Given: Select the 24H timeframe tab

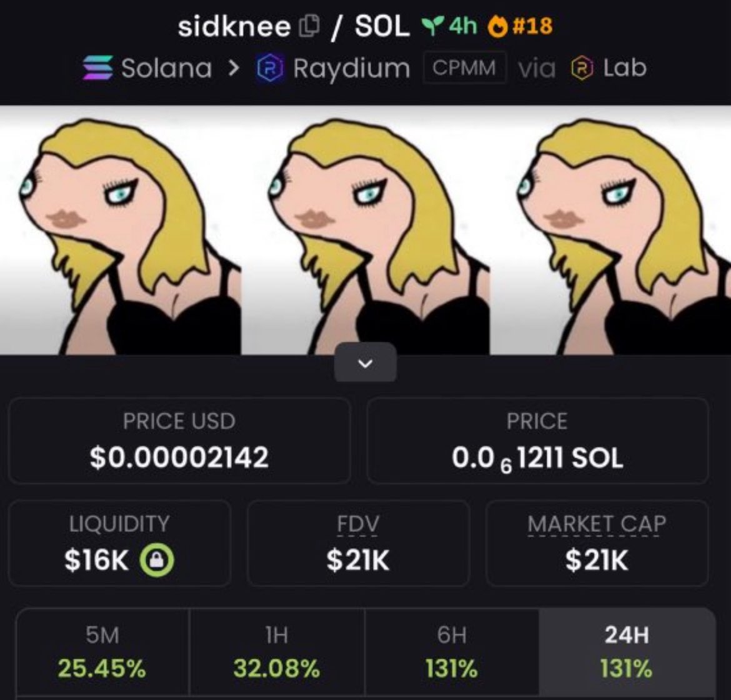Looking at the screenshot, I should point(627,652).
